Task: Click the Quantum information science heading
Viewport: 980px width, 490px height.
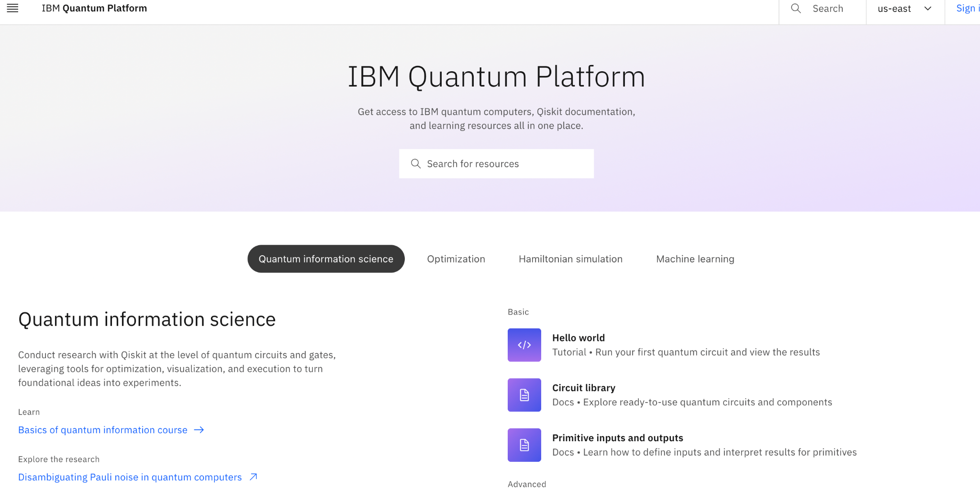Action: pos(147,319)
